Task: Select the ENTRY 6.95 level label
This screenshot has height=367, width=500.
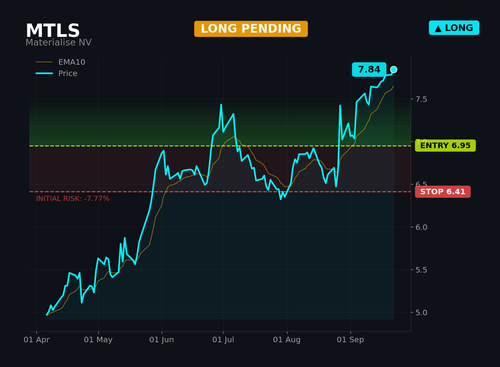Action: coord(445,145)
